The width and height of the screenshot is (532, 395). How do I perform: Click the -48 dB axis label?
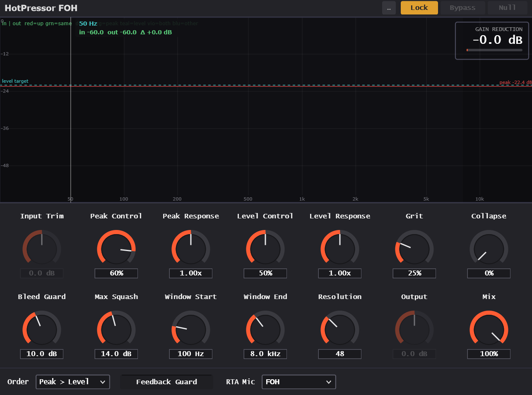tap(5, 165)
